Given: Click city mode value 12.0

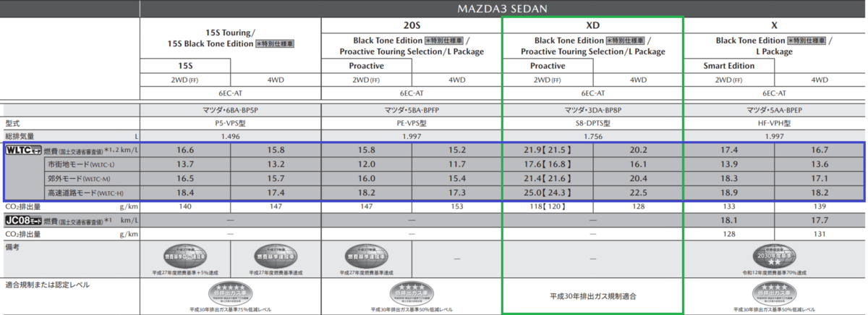Looking at the screenshot, I should 367,165.
